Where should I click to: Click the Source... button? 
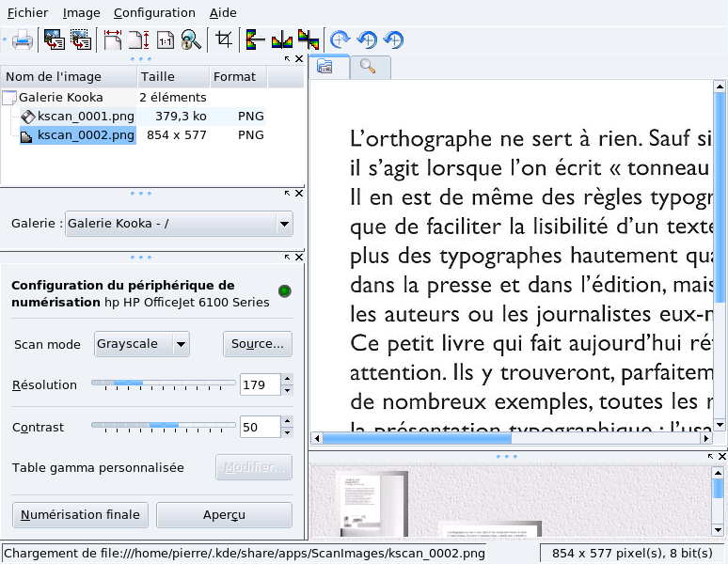pyautogui.click(x=257, y=344)
